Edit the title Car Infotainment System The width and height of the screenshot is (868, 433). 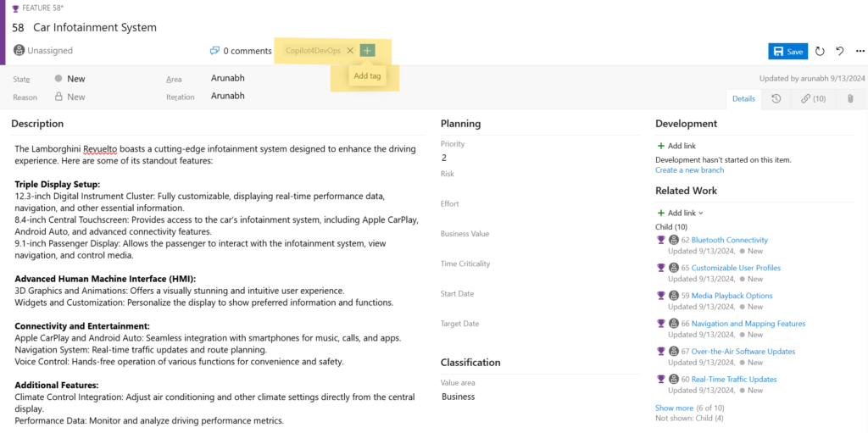coord(95,27)
